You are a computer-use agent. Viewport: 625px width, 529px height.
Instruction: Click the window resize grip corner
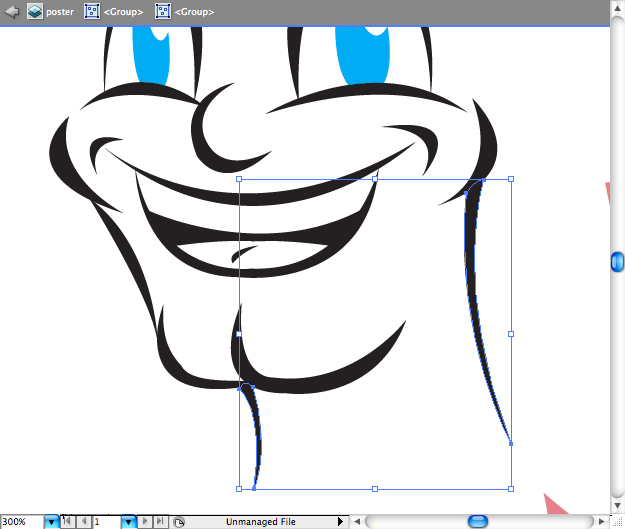pos(617,522)
